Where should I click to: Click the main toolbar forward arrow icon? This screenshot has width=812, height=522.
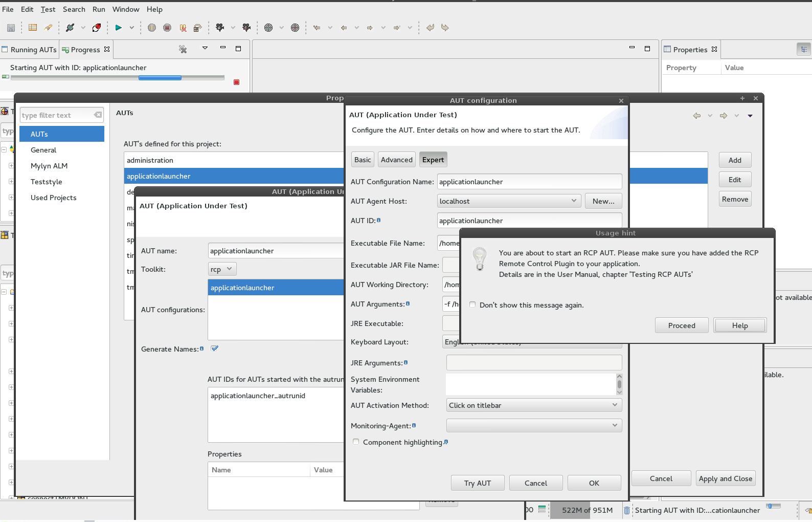[x=370, y=28]
